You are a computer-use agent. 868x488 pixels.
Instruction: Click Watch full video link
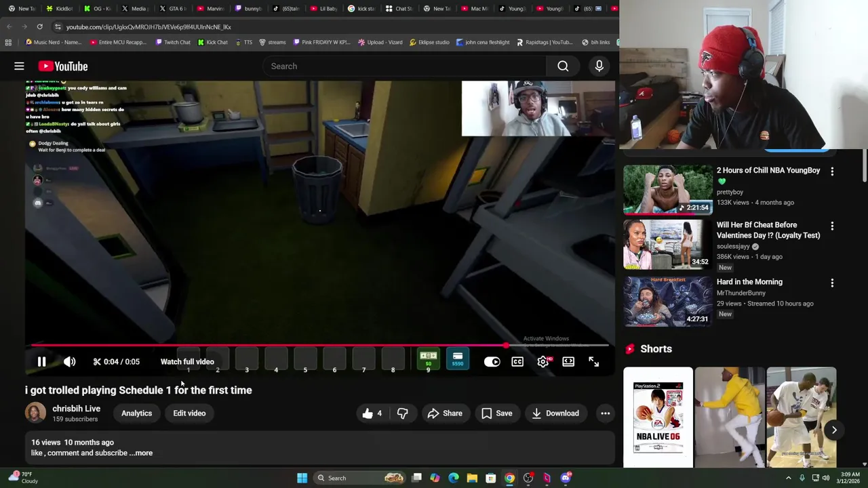tap(187, 362)
